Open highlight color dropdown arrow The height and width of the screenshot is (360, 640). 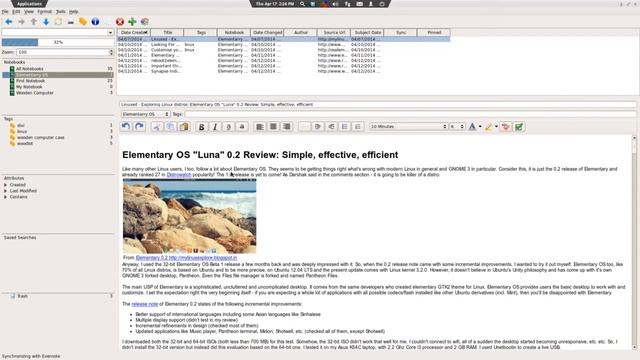click(x=496, y=127)
